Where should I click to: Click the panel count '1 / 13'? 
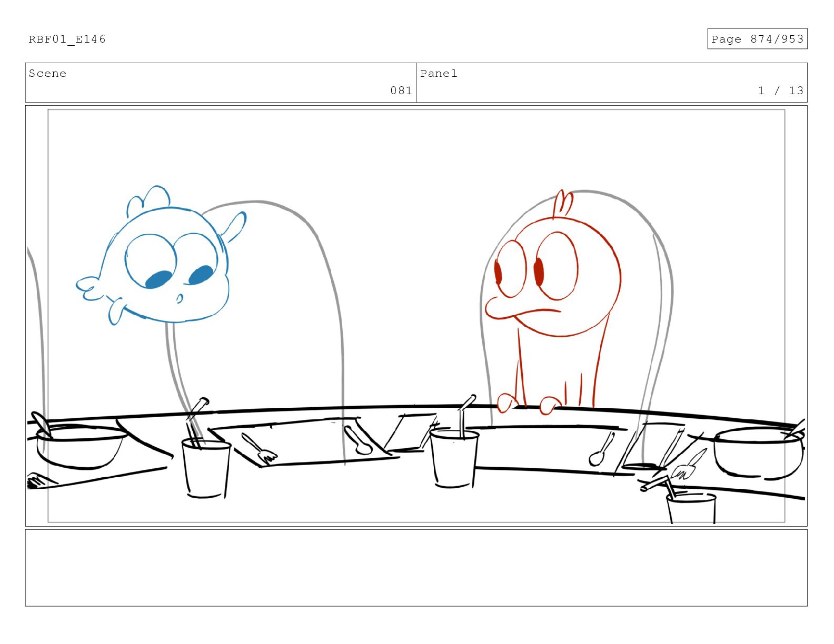point(781,90)
